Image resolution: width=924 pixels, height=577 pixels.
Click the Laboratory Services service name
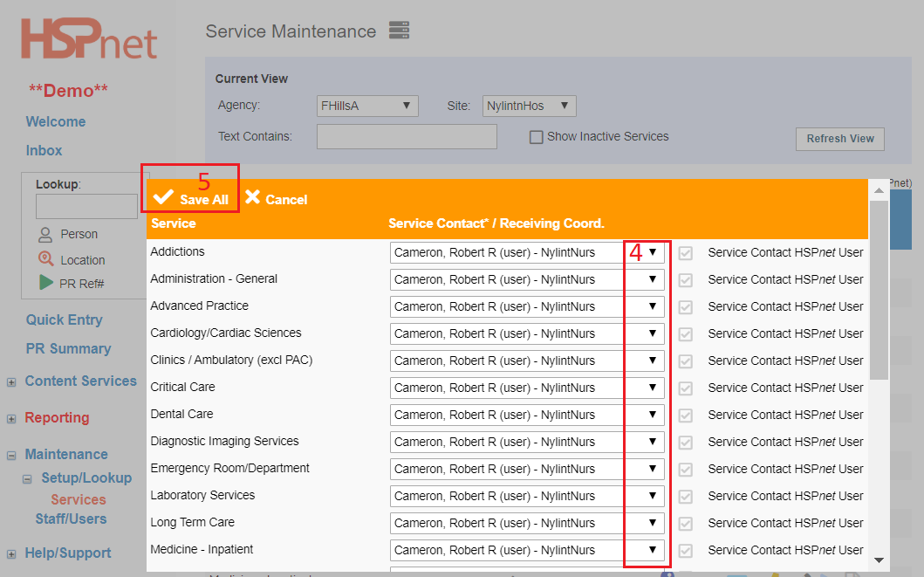(x=202, y=496)
